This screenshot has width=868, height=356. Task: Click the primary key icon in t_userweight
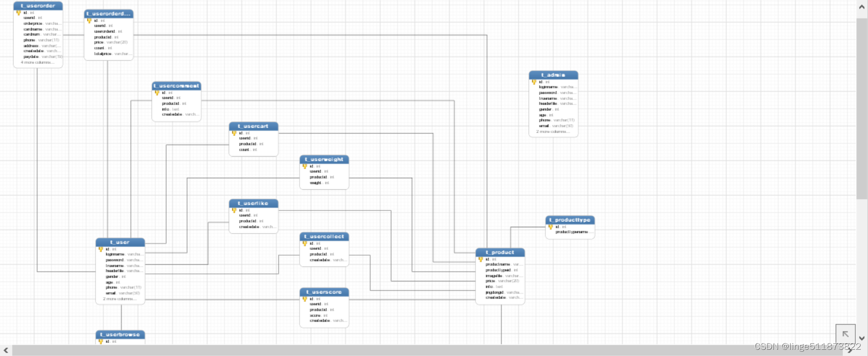tap(305, 166)
